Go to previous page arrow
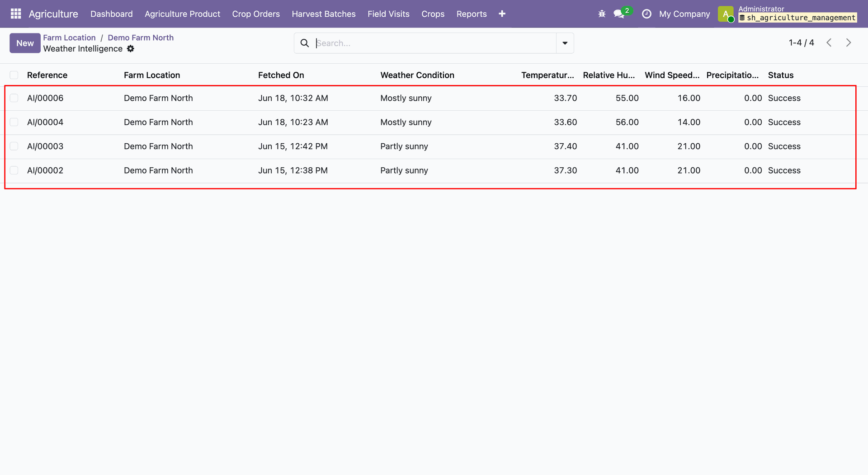Viewport: 868px width, 475px height. (829, 42)
